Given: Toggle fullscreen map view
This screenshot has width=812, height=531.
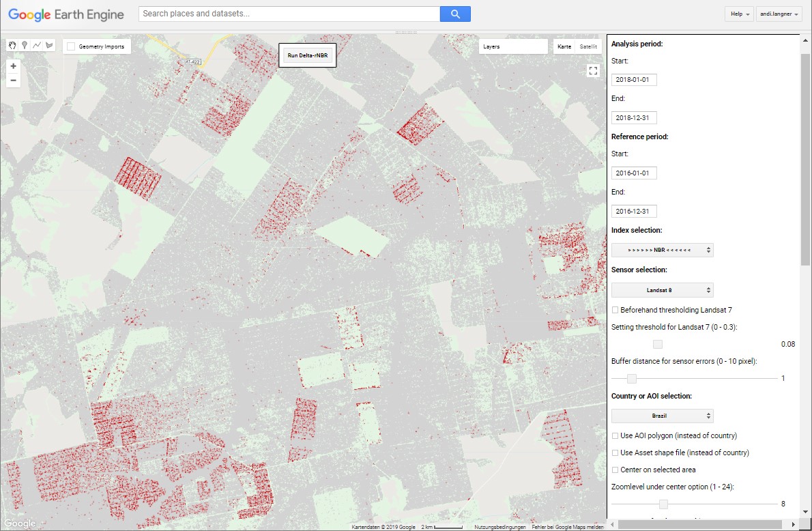Looking at the screenshot, I should (x=593, y=70).
